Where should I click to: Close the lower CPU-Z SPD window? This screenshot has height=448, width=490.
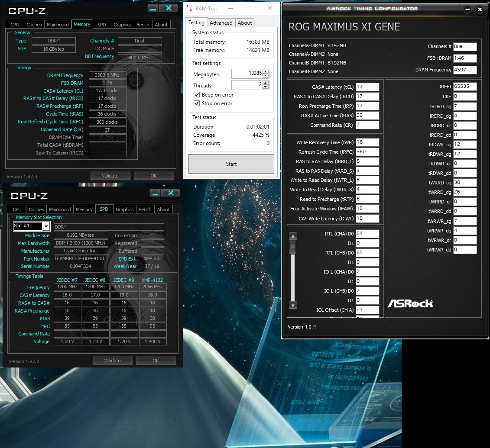(x=171, y=193)
